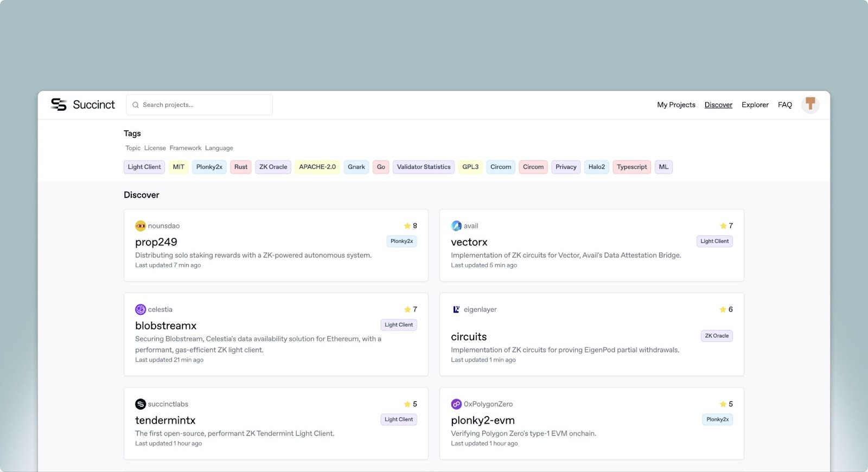
Task: Go to My Projects page
Action: (x=676, y=105)
